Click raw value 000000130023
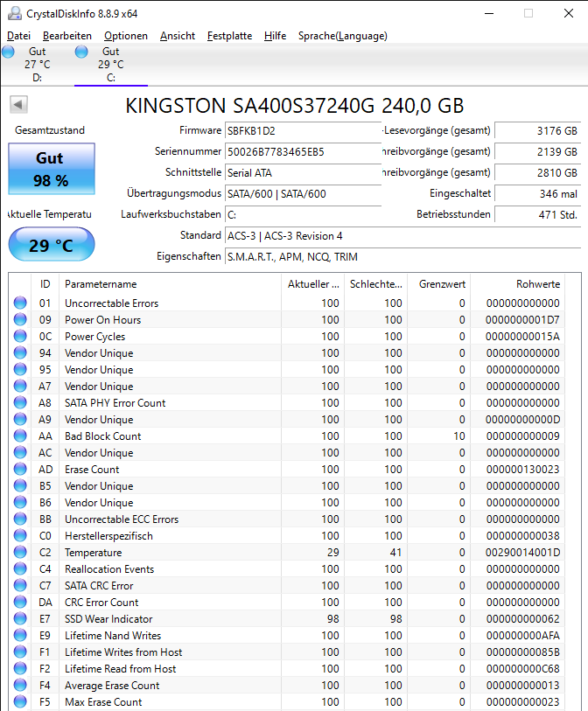588x711 pixels. coord(523,470)
